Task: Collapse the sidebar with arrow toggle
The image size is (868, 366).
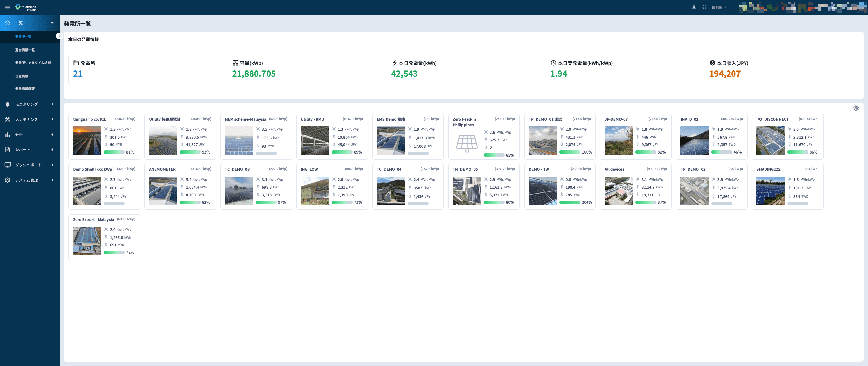Action: [x=59, y=36]
